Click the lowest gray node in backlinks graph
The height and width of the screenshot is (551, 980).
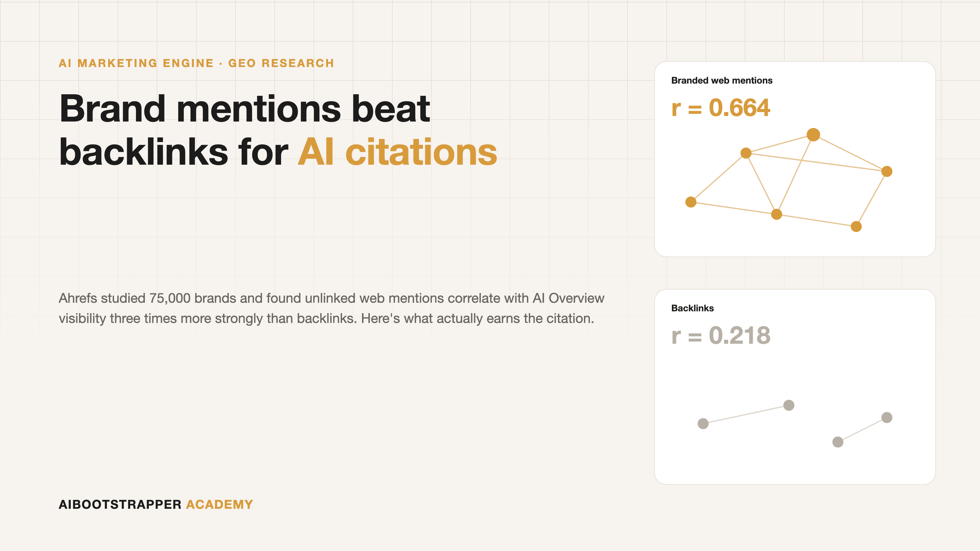coord(838,442)
